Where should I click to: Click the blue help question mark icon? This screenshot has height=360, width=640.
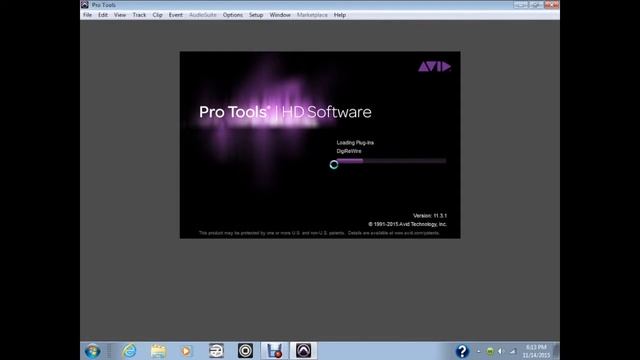pyautogui.click(x=462, y=351)
